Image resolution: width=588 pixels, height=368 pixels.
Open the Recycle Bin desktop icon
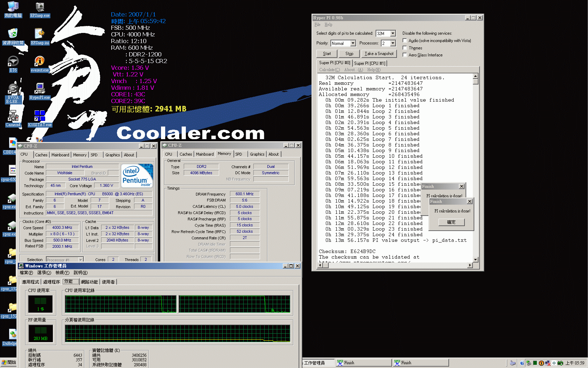coord(13,37)
